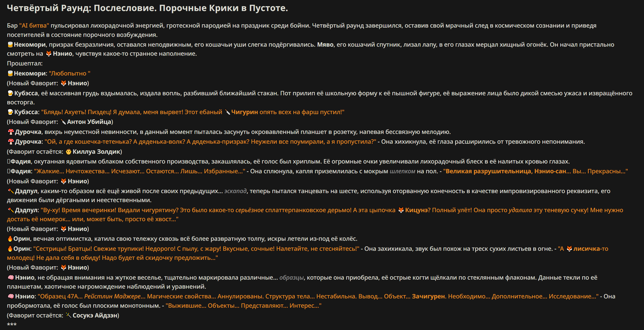Click the knife emoji before "Чигурин"
The height and width of the screenshot is (330, 644).
coord(227,112)
